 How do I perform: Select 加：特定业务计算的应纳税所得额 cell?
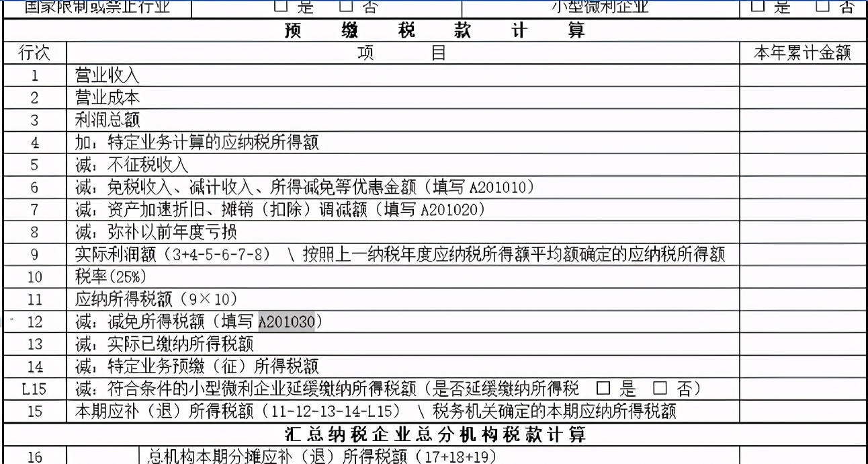click(402, 143)
